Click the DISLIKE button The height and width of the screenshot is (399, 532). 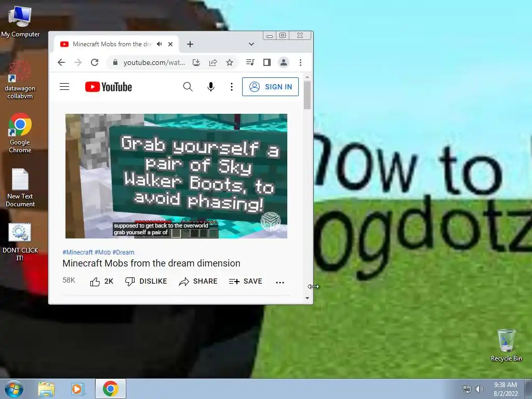(x=146, y=282)
